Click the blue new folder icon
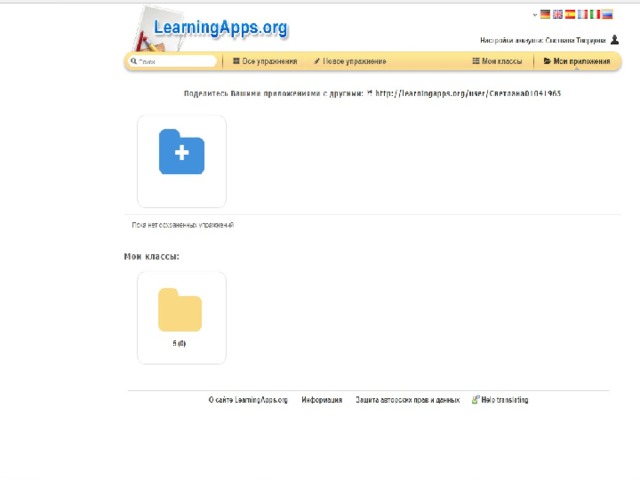The height and width of the screenshot is (480, 640). 181,153
